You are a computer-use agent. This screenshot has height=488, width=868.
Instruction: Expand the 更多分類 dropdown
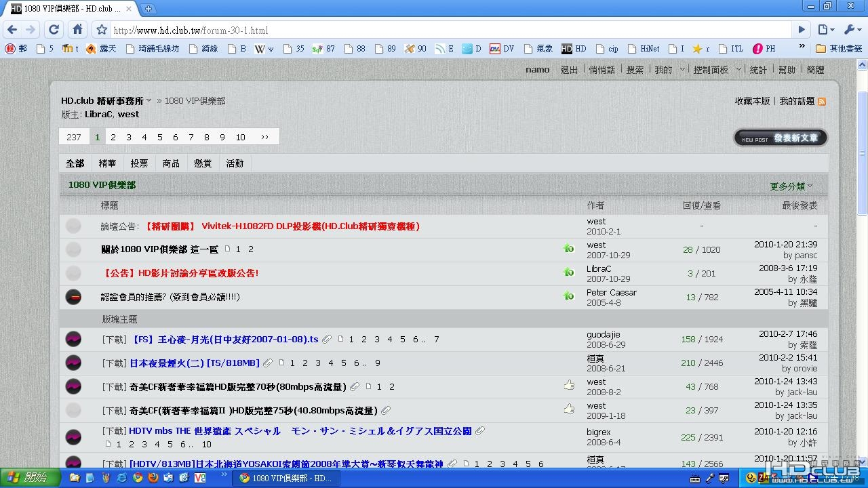[x=791, y=186]
